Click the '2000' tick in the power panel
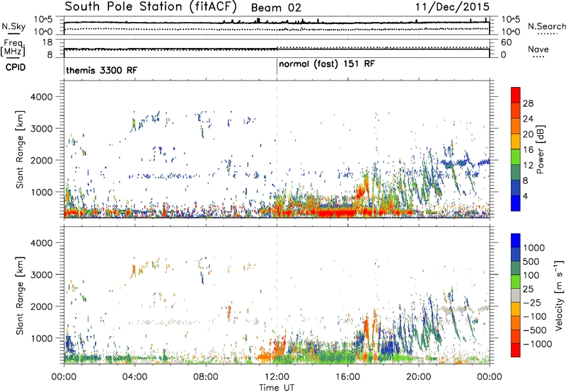The height and width of the screenshot is (392, 566). [41, 160]
